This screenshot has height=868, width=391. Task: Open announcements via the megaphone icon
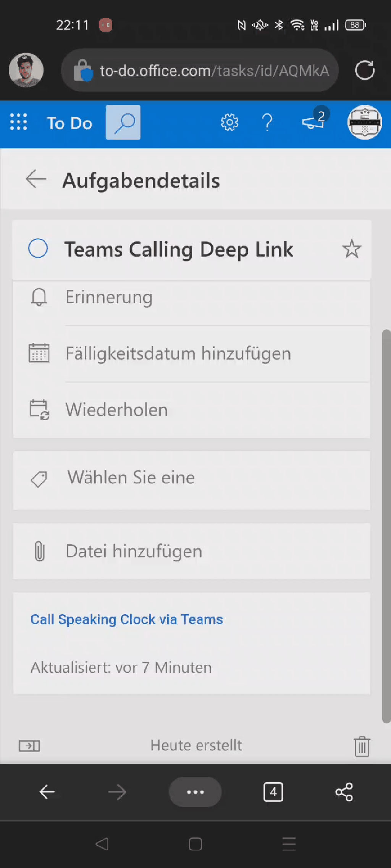click(x=312, y=122)
